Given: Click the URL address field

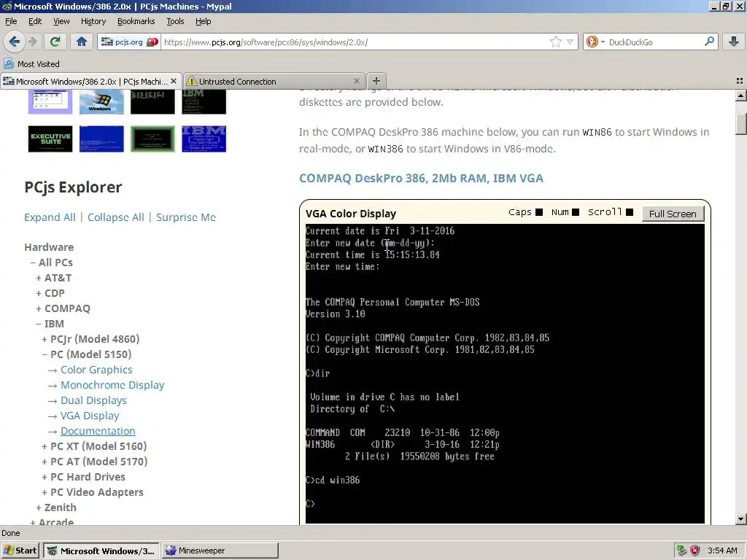Looking at the screenshot, I should (x=355, y=42).
